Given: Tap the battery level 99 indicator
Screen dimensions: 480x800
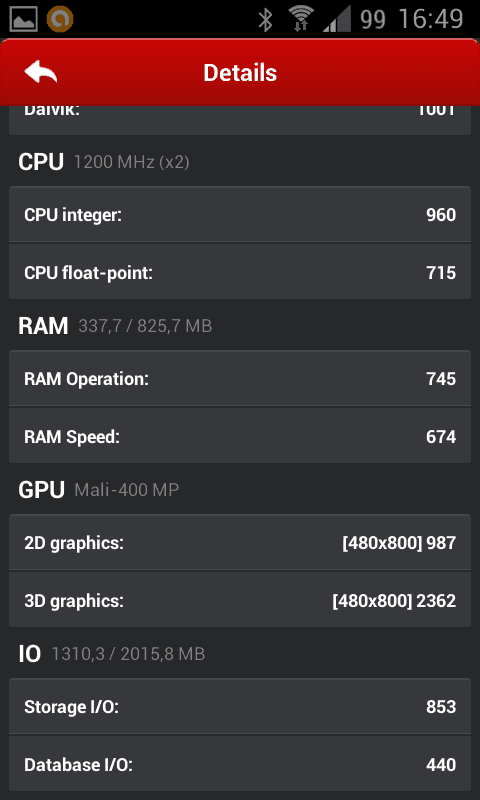Looking at the screenshot, I should [373, 20].
